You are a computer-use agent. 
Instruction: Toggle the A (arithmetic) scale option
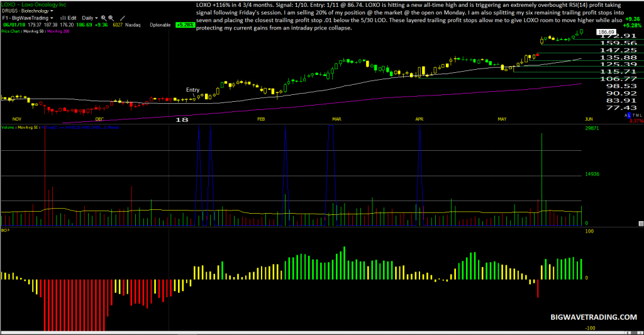point(626,116)
